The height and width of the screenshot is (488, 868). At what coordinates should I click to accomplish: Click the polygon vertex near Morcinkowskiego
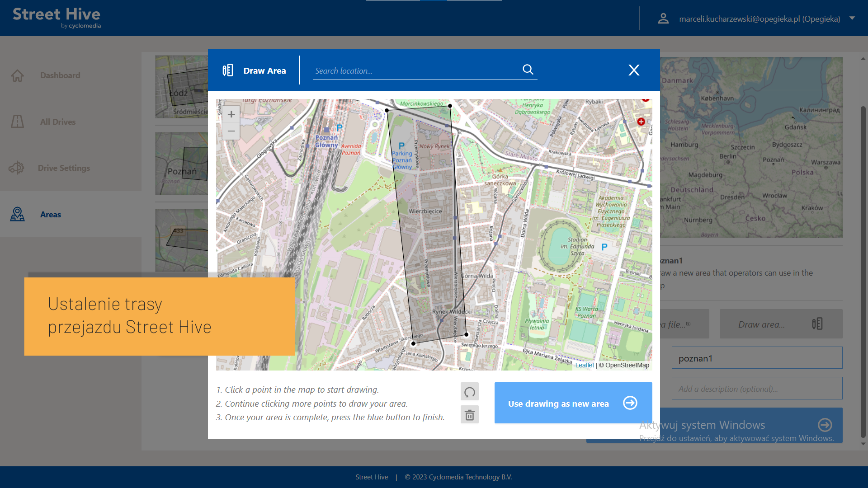pos(450,106)
